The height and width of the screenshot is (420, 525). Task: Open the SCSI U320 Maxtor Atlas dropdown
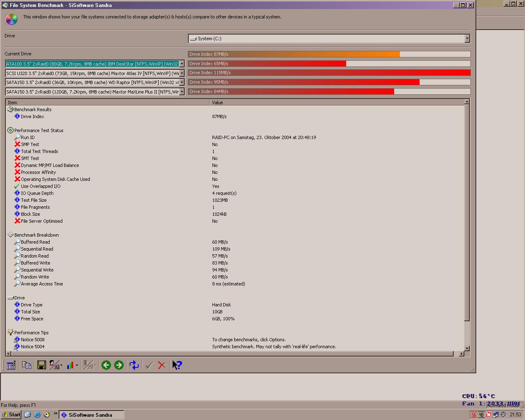182,73
